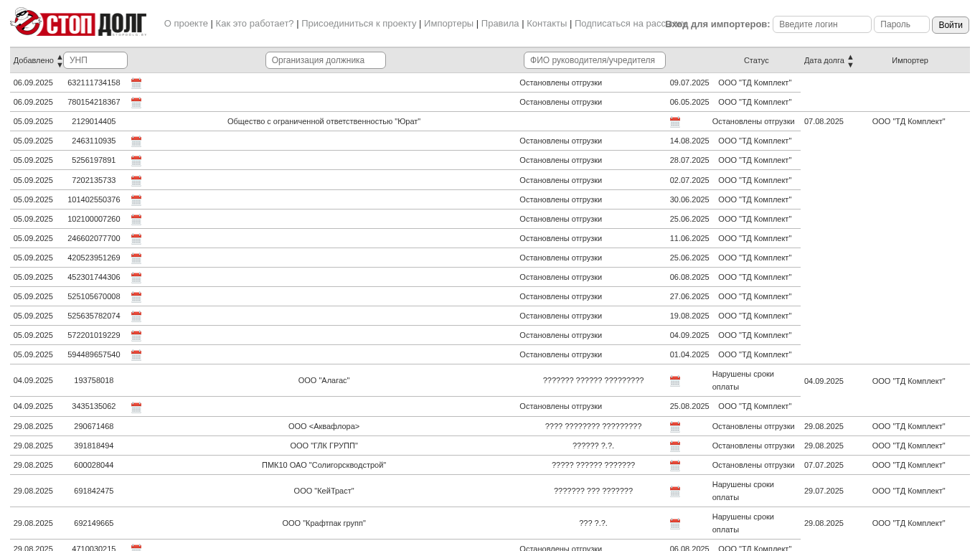Open Контакты menu link
Image resolution: width=980 pixels, height=551 pixels.
[547, 23]
